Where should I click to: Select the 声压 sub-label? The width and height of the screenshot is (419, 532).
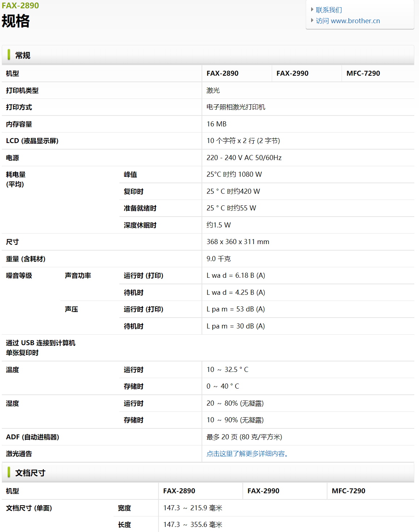point(71,309)
